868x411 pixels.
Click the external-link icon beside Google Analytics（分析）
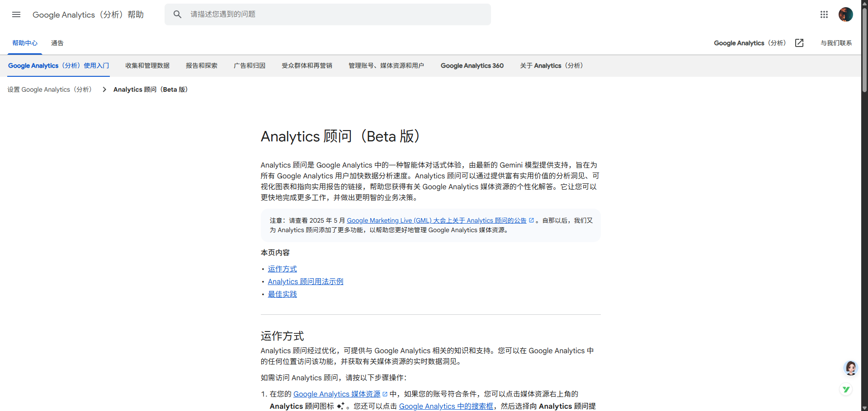point(799,43)
